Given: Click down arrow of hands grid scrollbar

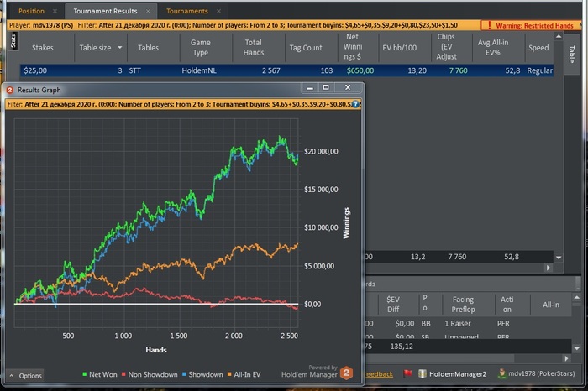Looking at the screenshot, I should point(576,348).
